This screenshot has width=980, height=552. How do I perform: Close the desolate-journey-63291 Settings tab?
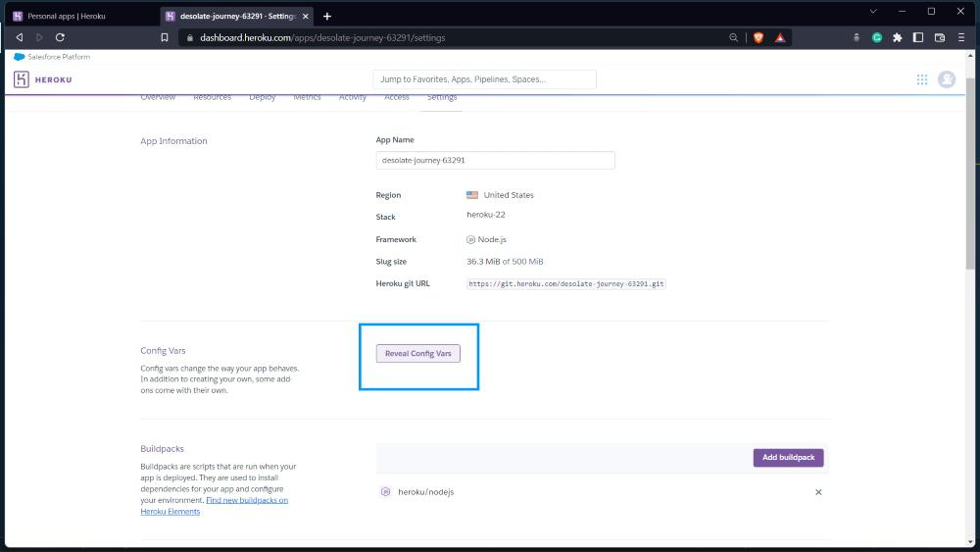coord(306,17)
